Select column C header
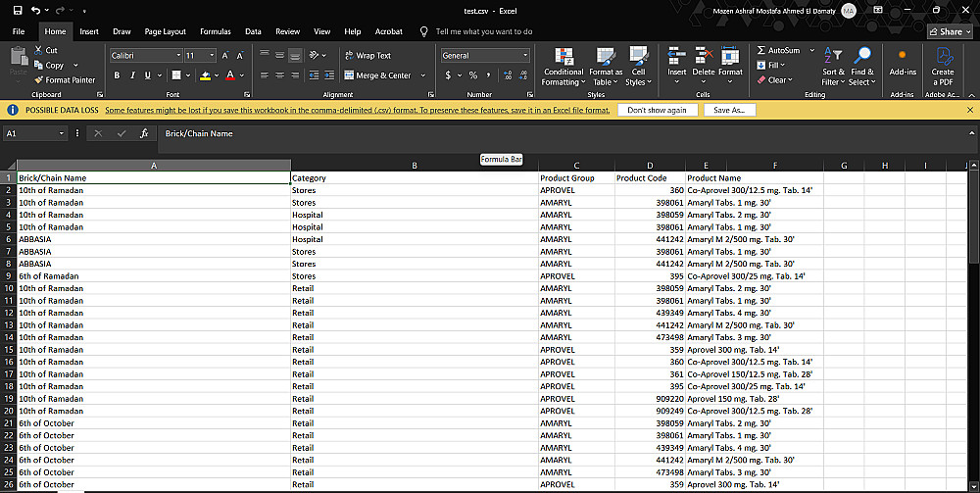The height and width of the screenshot is (493, 980). pyautogui.click(x=576, y=166)
